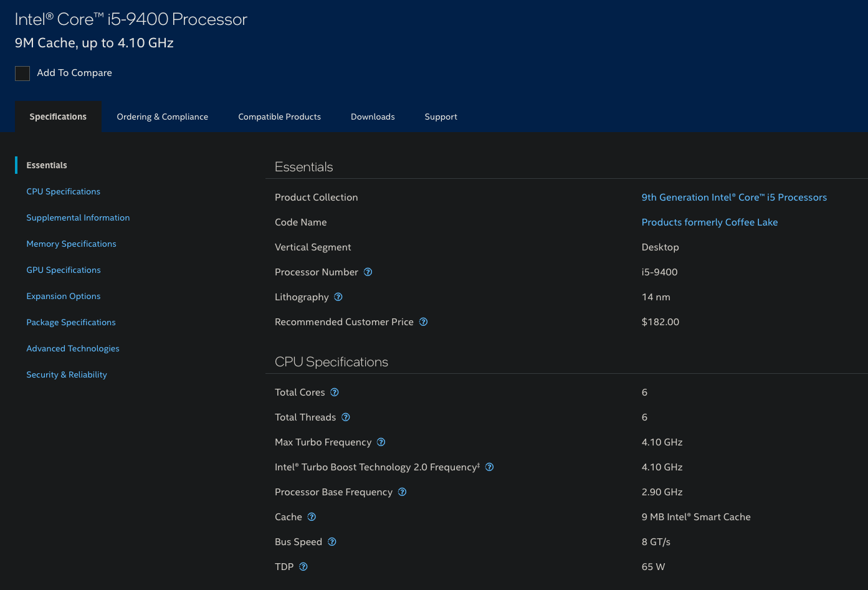
Task: Click the $182.00 price value
Action: pos(661,321)
